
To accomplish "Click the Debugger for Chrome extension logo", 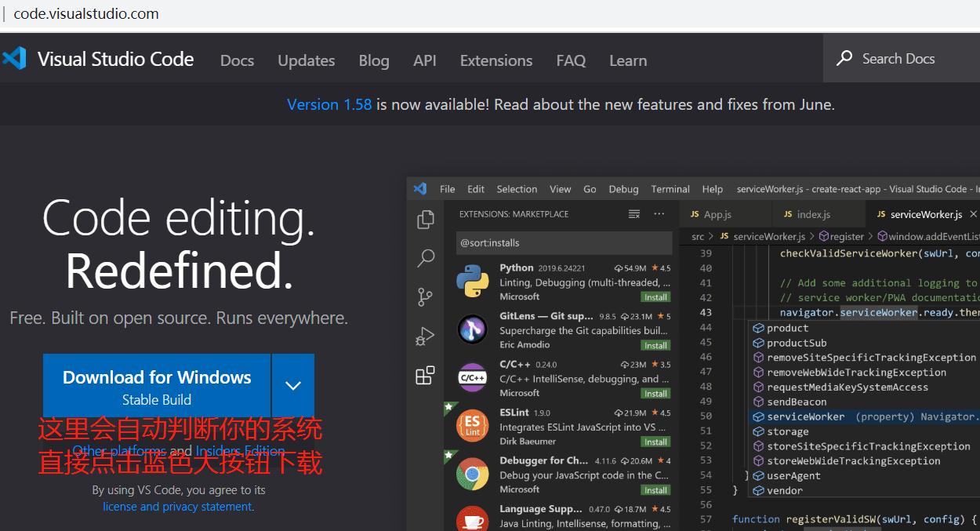I will pos(473,475).
